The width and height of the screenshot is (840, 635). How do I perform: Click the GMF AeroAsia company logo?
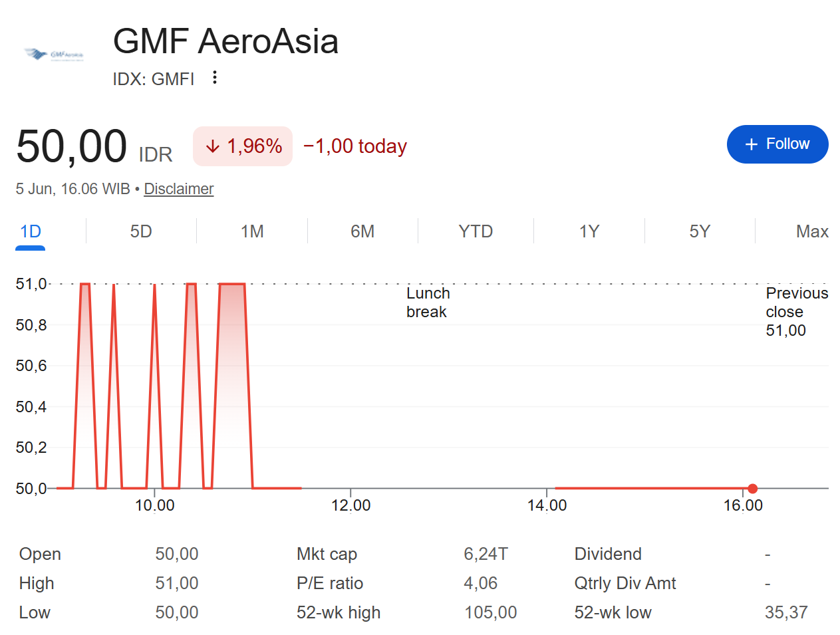54,55
